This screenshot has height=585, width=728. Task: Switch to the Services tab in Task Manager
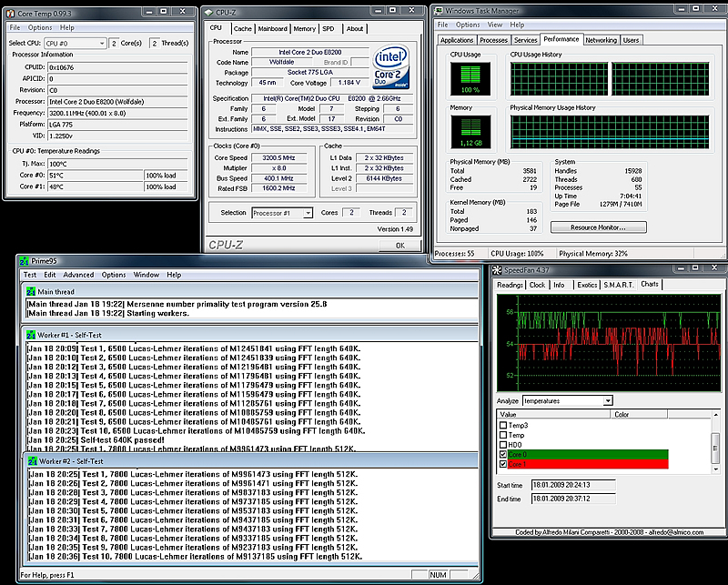click(526, 40)
